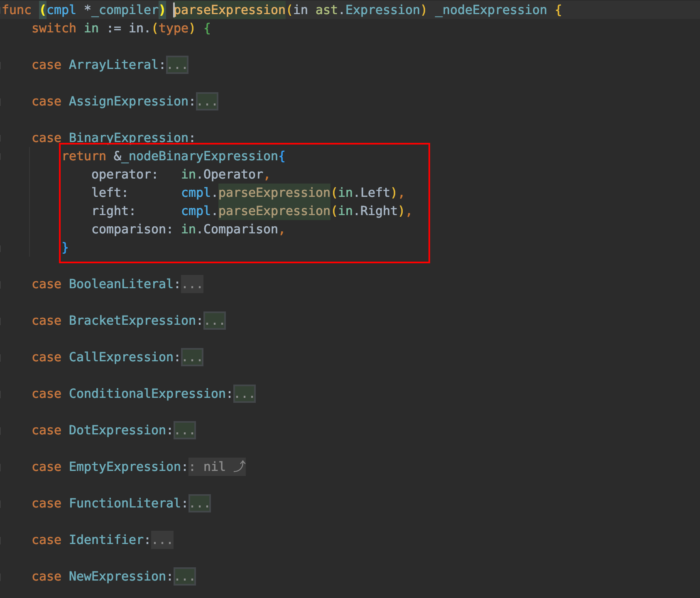Click the BooleanLiteral case label
700x598 pixels.
121,284
